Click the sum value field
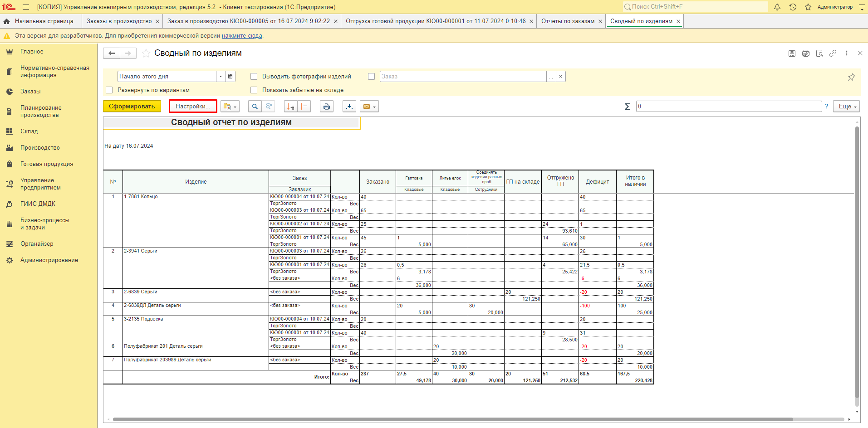This screenshot has width=868, height=428. pos(729,107)
